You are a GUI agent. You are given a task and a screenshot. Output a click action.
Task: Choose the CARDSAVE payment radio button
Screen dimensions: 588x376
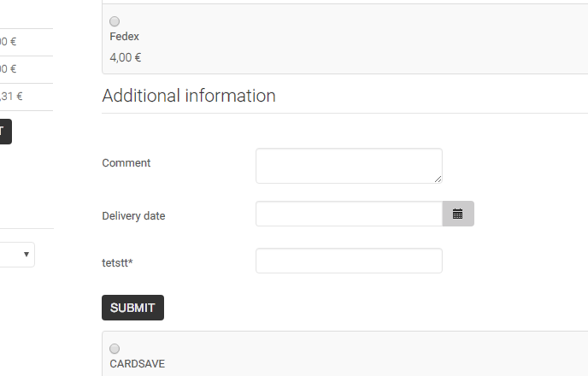click(115, 349)
